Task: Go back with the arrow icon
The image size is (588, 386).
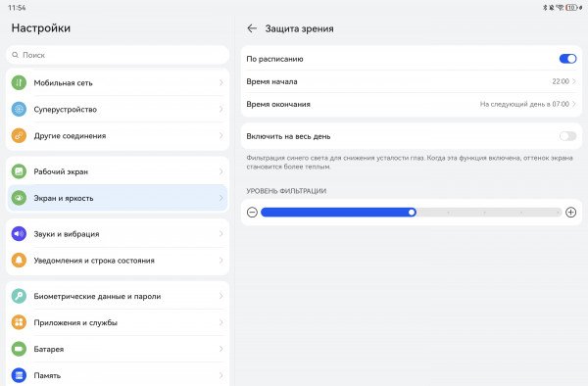Action: (252, 28)
